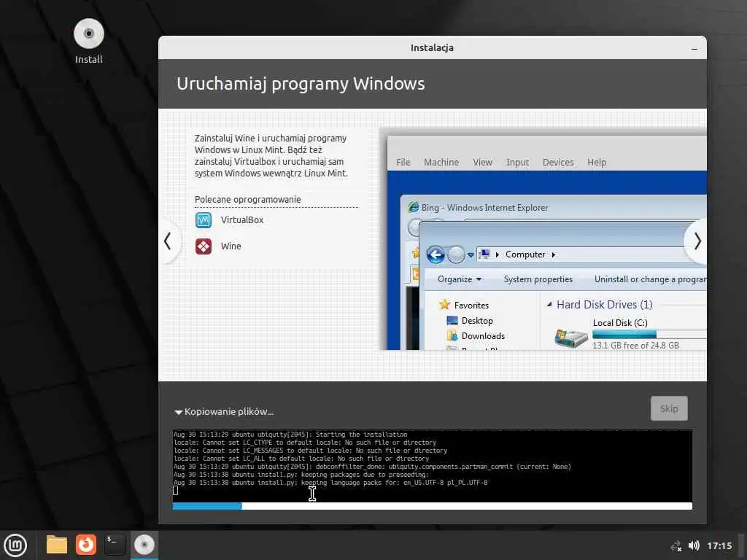Click the VirtualBox label text
The height and width of the screenshot is (560, 747).
(x=242, y=220)
